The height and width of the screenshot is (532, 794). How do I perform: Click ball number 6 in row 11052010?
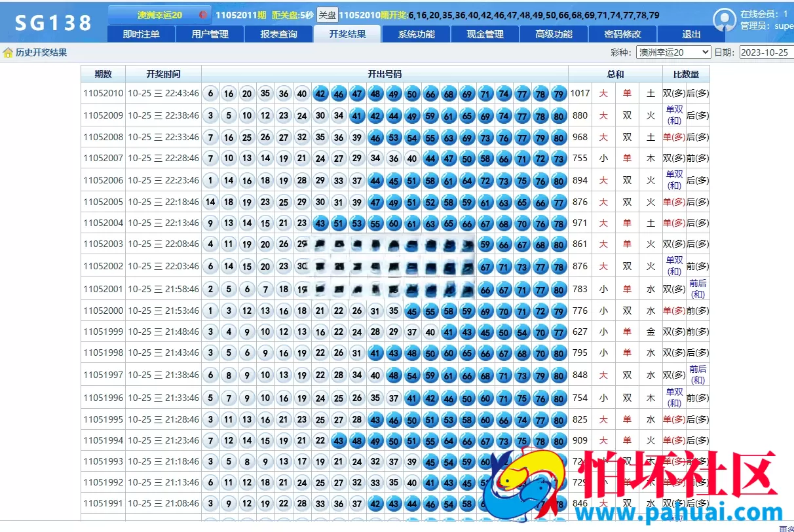(x=210, y=94)
